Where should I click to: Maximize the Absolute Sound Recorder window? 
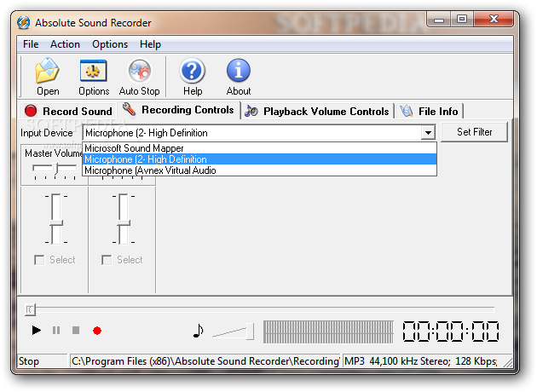(462, 20)
